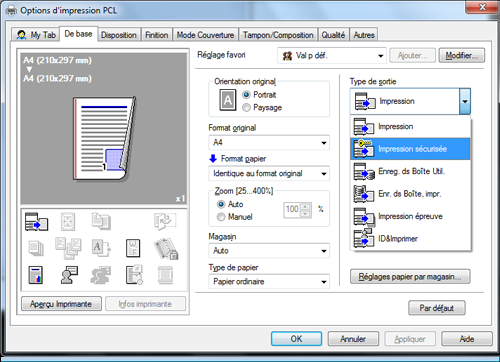Image resolution: width=500 pixels, height=362 pixels.
Task: Click the printer icon in the dialog title bar
Action: (11, 11)
